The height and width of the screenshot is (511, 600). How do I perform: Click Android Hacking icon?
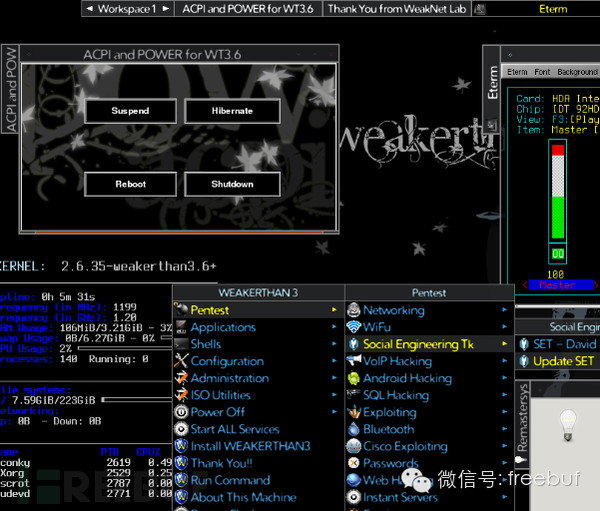coord(354,378)
